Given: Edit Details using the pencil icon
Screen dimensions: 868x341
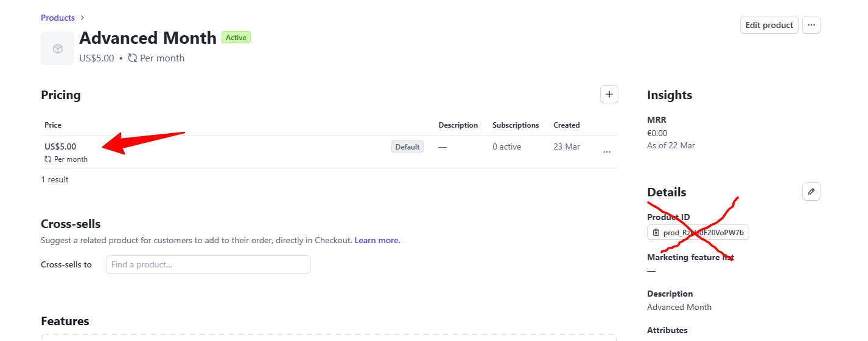Looking at the screenshot, I should point(811,191).
